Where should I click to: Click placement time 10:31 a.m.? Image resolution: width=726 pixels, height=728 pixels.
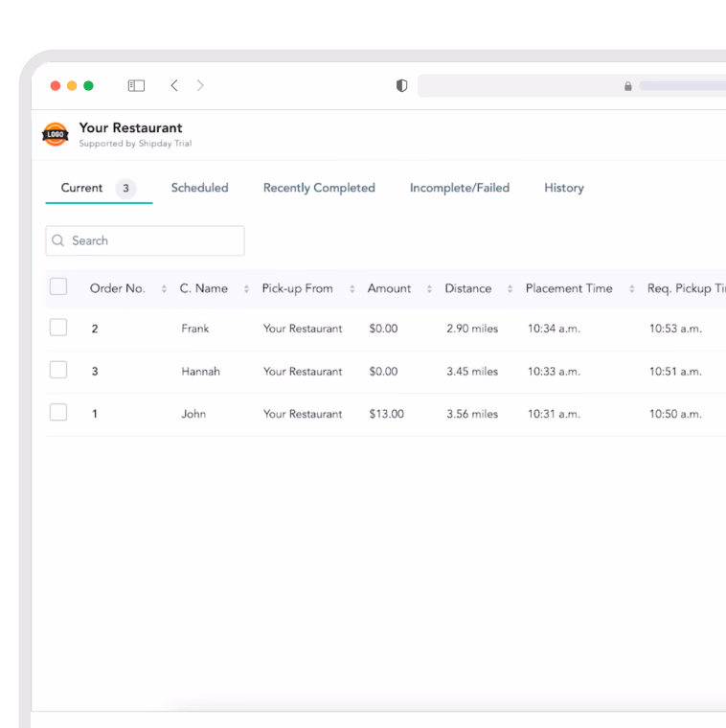(x=554, y=414)
